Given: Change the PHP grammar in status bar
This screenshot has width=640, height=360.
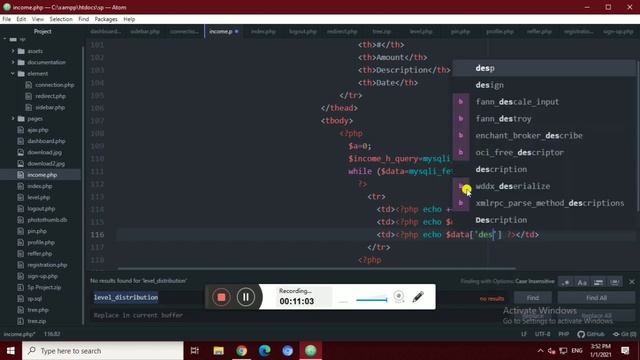Looking at the screenshot, I should 564,334.
